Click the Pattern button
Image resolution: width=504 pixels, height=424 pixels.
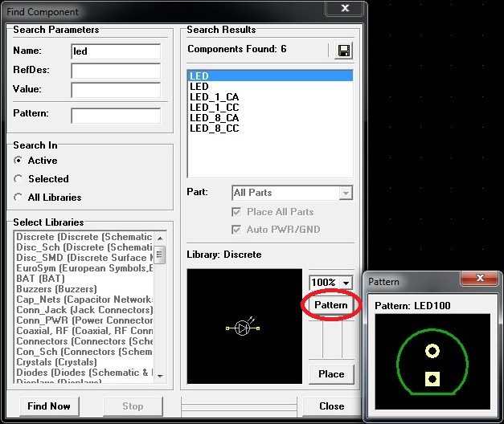[331, 305]
